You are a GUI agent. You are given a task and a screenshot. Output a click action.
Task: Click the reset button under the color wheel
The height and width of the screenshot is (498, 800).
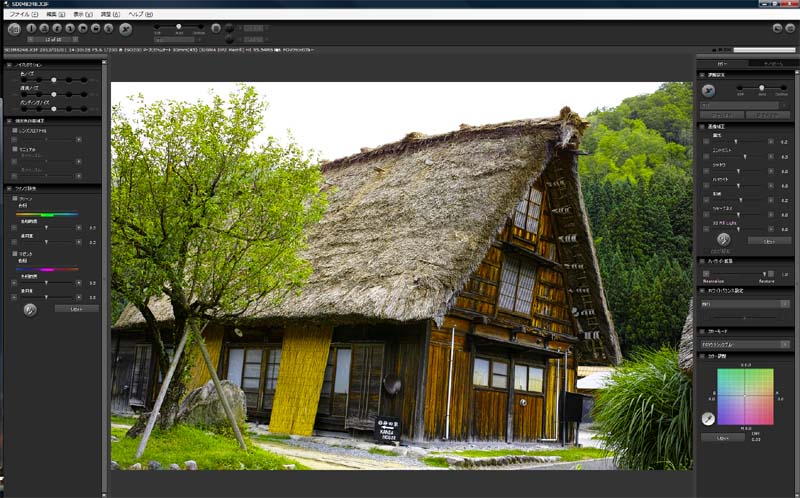[x=723, y=438]
